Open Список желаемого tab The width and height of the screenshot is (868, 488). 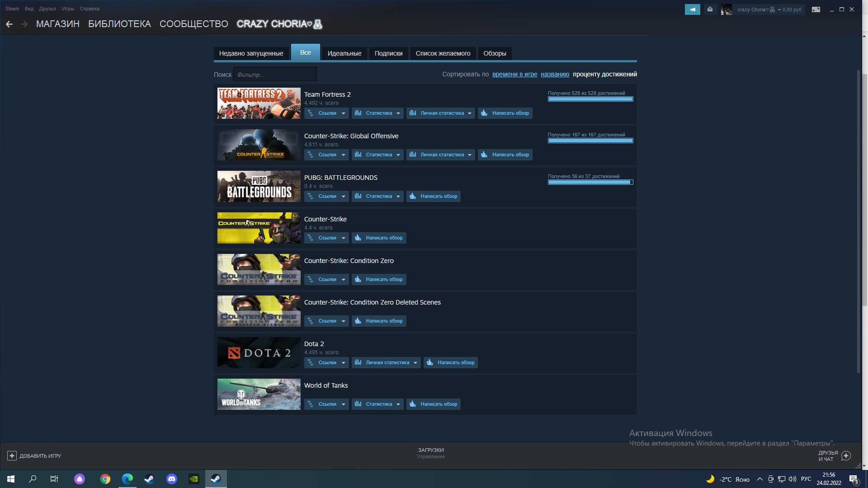pyautogui.click(x=443, y=53)
